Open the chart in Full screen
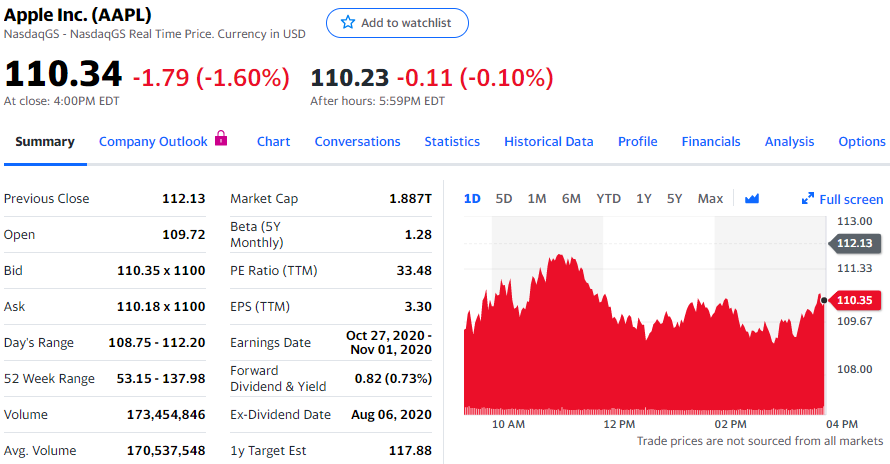 point(842,199)
